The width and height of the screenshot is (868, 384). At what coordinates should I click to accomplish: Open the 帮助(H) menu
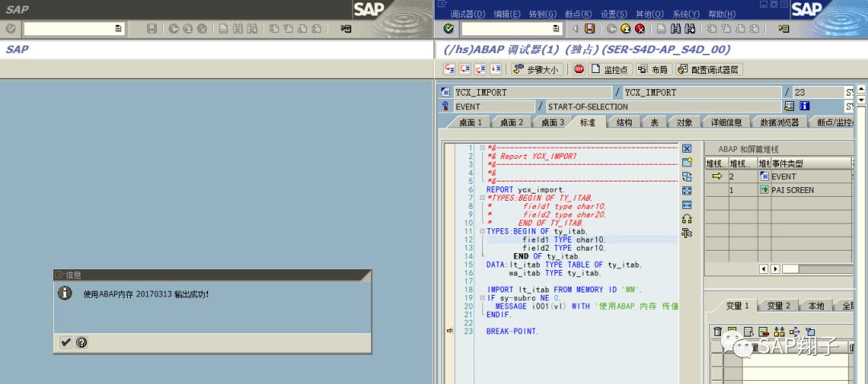coord(722,14)
